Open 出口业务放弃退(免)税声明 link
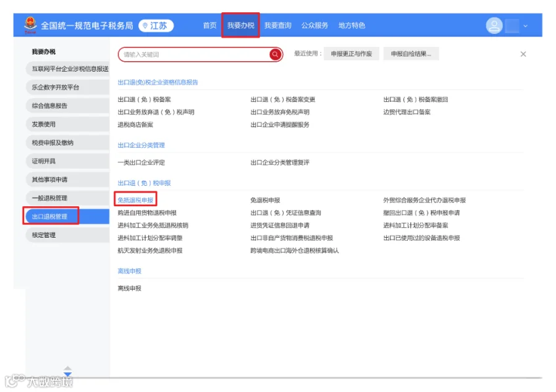This screenshot has height=392, width=556. pyautogui.click(x=156, y=112)
